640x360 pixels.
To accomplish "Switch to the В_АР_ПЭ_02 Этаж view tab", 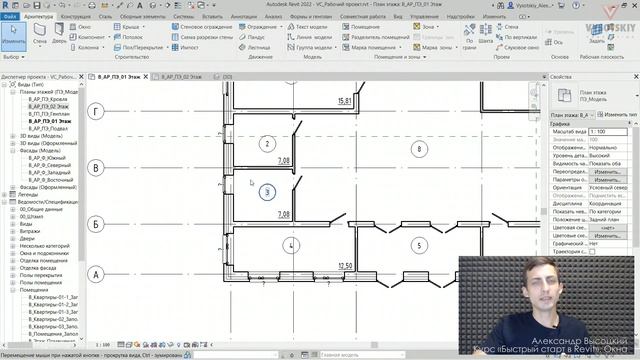I will 181,77.
